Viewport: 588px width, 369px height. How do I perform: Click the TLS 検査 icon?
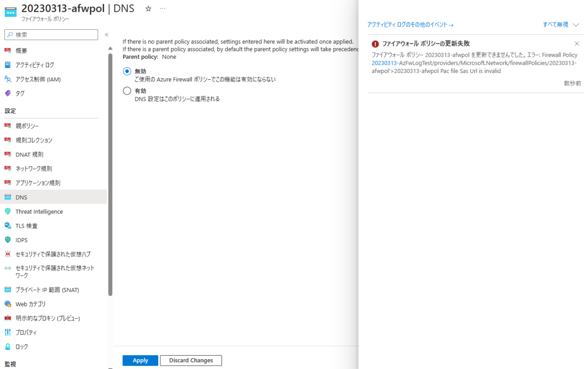click(x=7, y=226)
